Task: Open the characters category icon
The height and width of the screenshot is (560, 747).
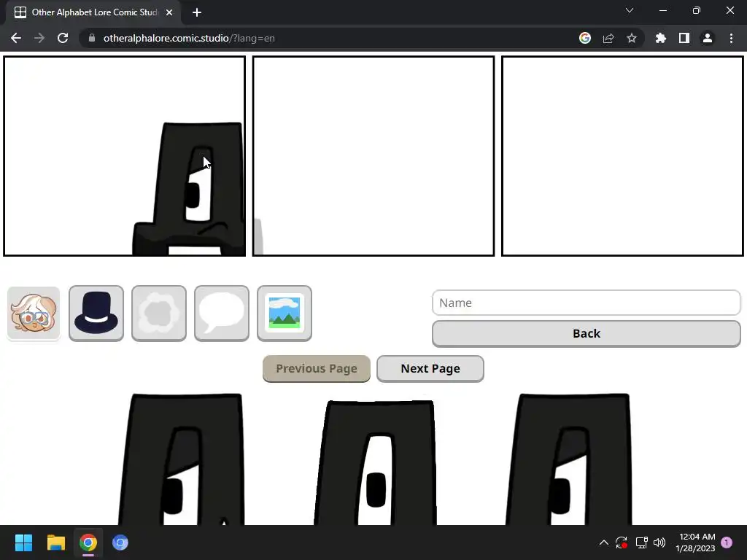Action: (x=34, y=314)
